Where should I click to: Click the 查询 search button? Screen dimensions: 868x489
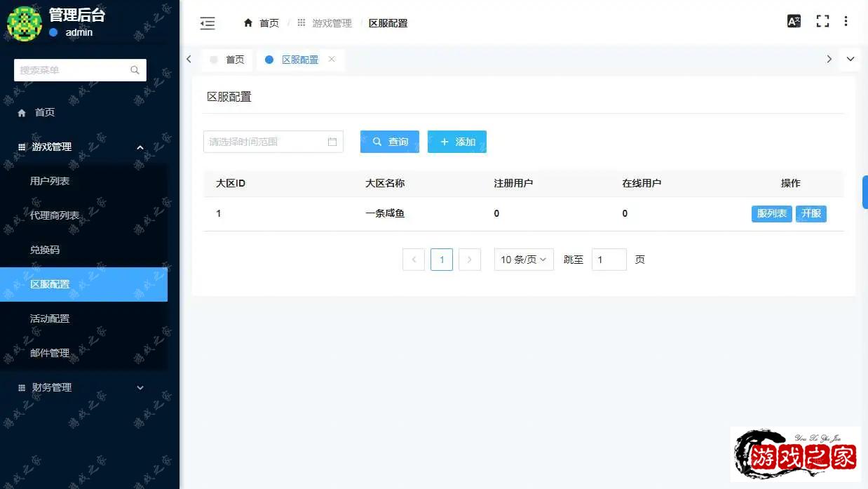point(390,142)
